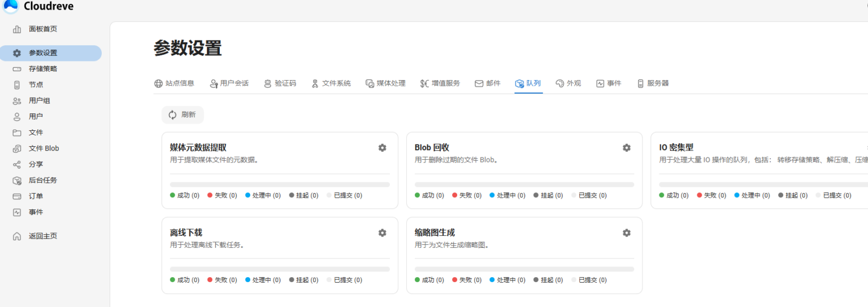Click 挂起 (0) in Blob 回收 card
This screenshot has width=868, height=307.
[548, 195]
